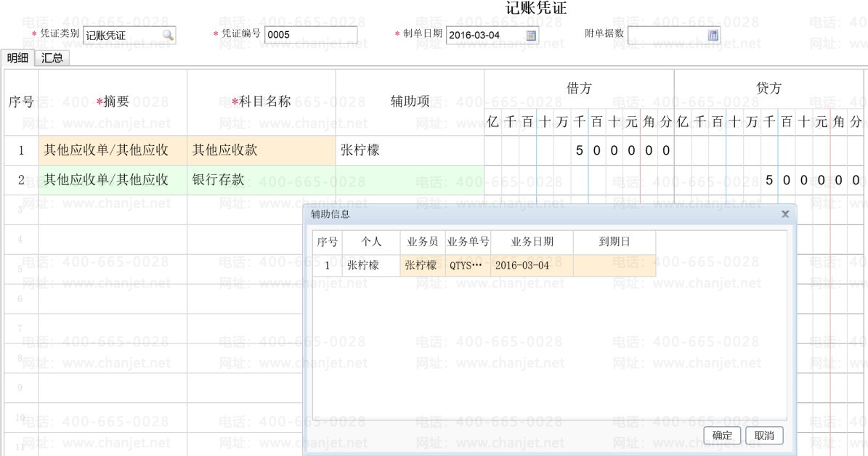Switch to the 汇总 tab

click(52, 57)
